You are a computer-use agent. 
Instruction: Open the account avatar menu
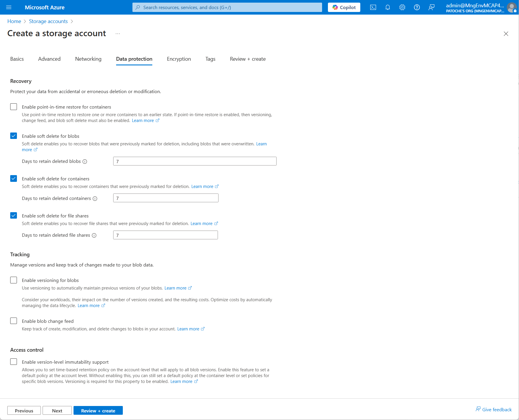tap(511, 7)
